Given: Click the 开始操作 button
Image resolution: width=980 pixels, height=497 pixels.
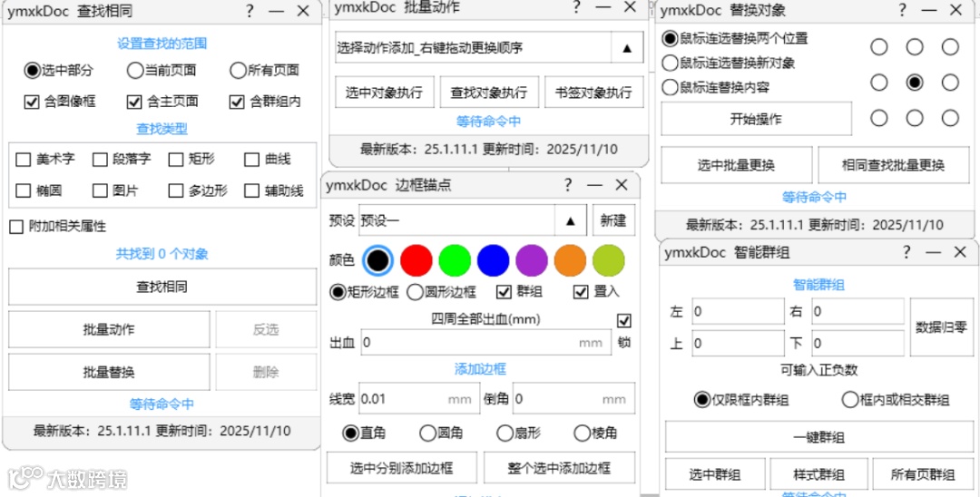Looking at the screenshot, I should (756, 119).
